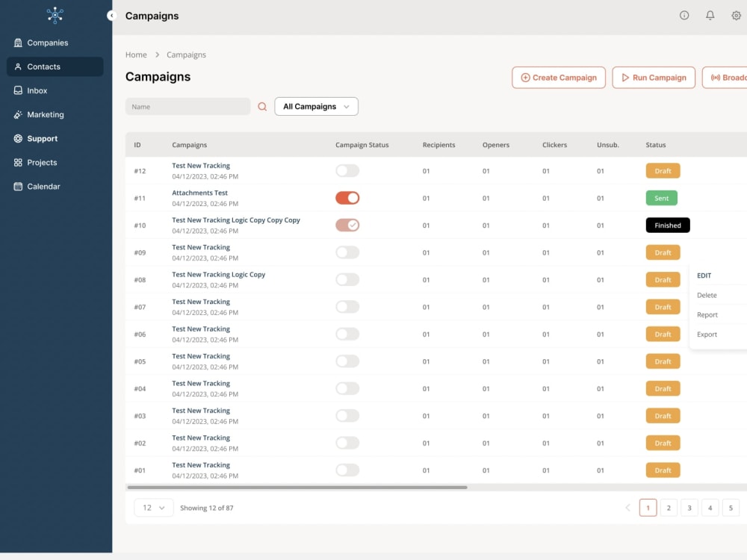Toggle campaign status for #12
The width and height of the screenshot is (747, 560).
point(347,171)
